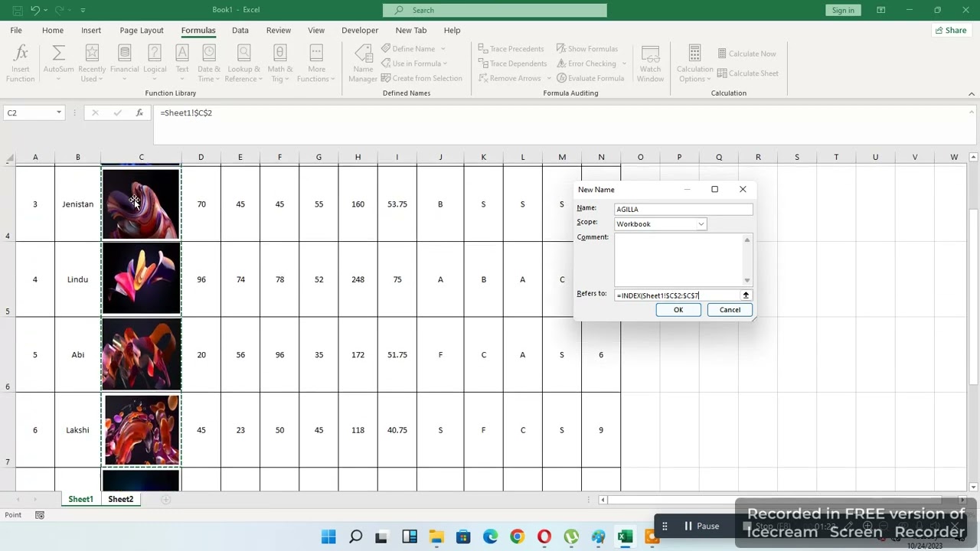Open the Logical functions library
Image resolution: width=980 pixels, height=551 pixels.
[155, 64]
